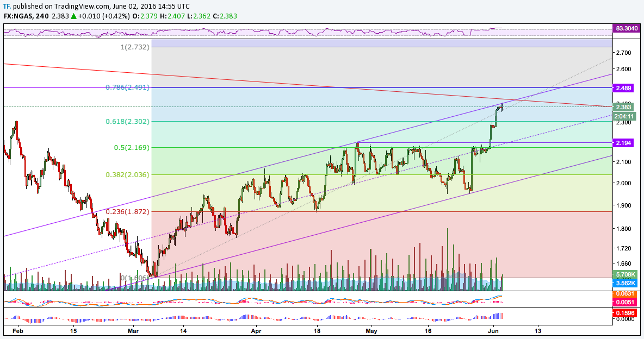Click the green volume tag 5.708K

tap(625, 274)
